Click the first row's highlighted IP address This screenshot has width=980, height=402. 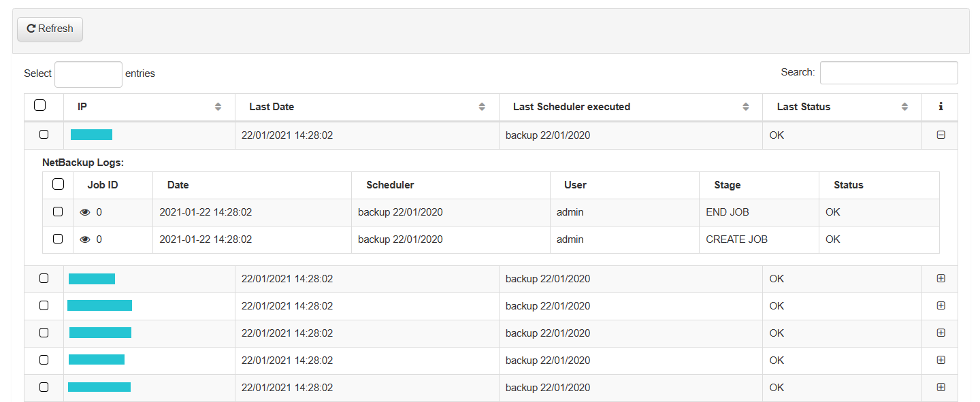point(91,135)
